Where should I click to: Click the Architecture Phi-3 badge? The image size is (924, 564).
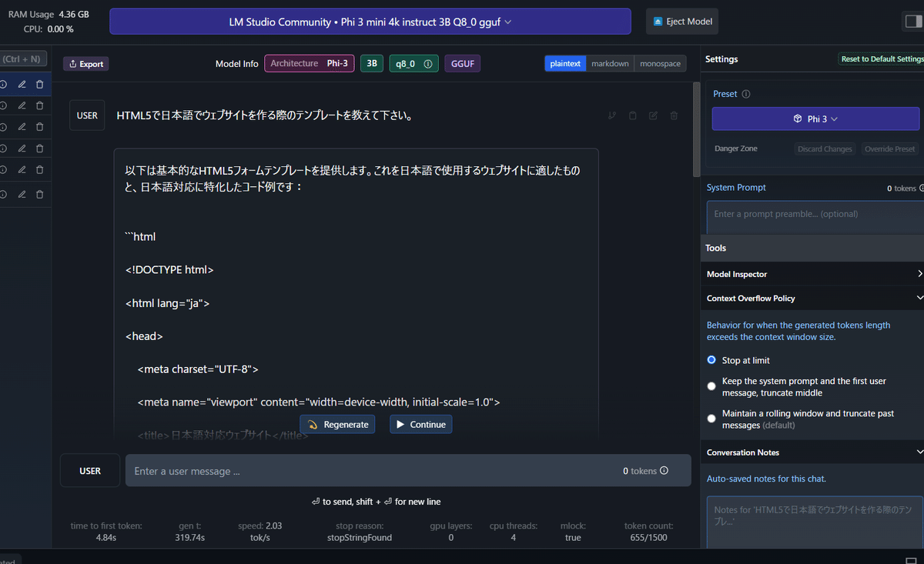[310, 64]
